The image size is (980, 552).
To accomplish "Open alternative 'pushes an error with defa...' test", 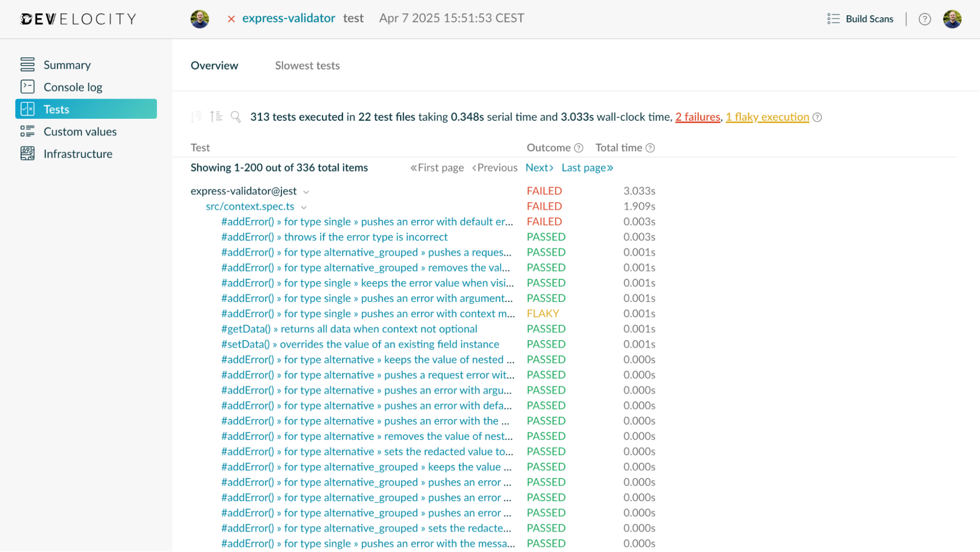I will pyautogui.click(x=366, y=405).
